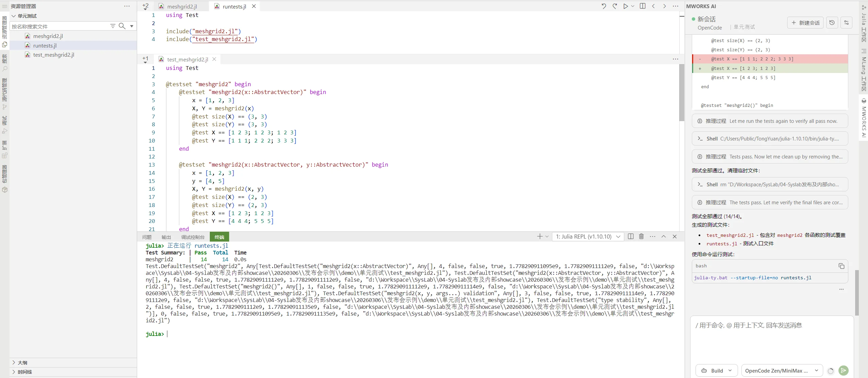Navigate forward with right arrow in editor toolbar
This screenshot has height=378, width=868.
click(665, 6)
